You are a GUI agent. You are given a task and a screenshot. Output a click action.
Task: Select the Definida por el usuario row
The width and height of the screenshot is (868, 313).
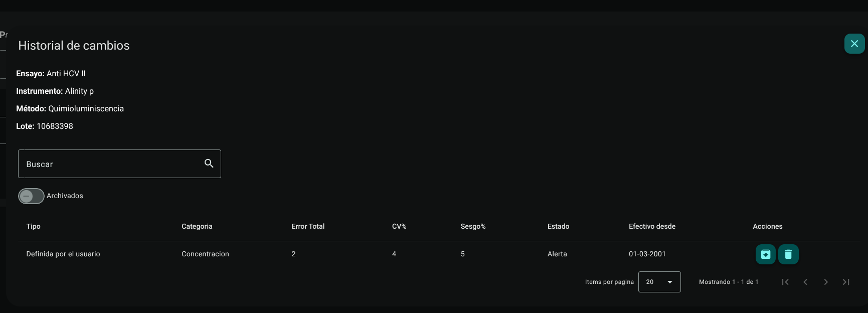[x=439, y=254]
